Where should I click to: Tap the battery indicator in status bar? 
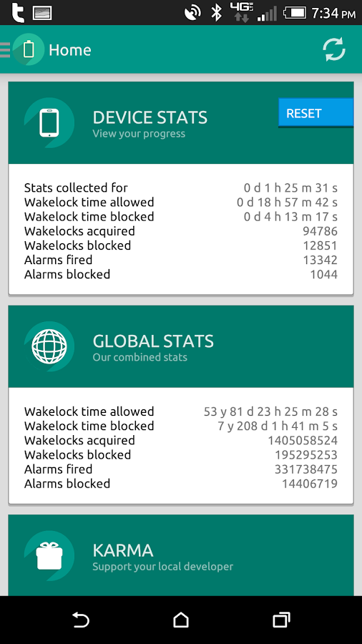point(295,12)
